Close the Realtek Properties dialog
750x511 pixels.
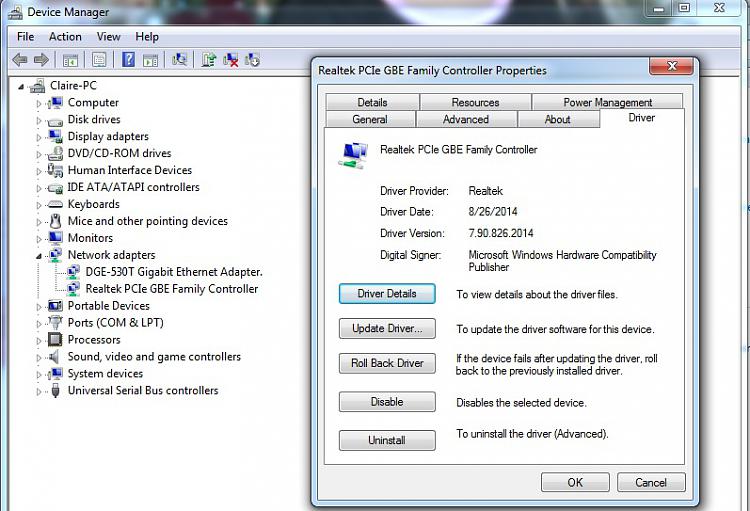(672, 66)
